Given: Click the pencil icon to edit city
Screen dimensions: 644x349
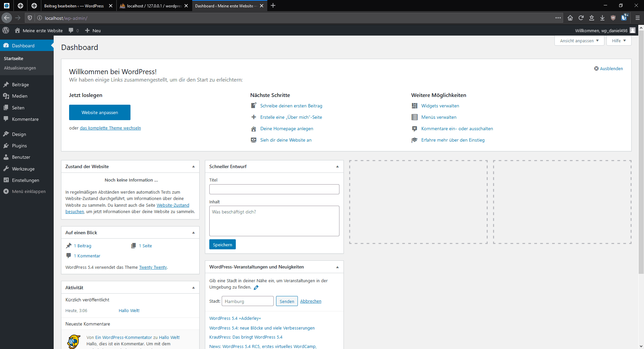Looking at the screenshot, I should [256, 288].
